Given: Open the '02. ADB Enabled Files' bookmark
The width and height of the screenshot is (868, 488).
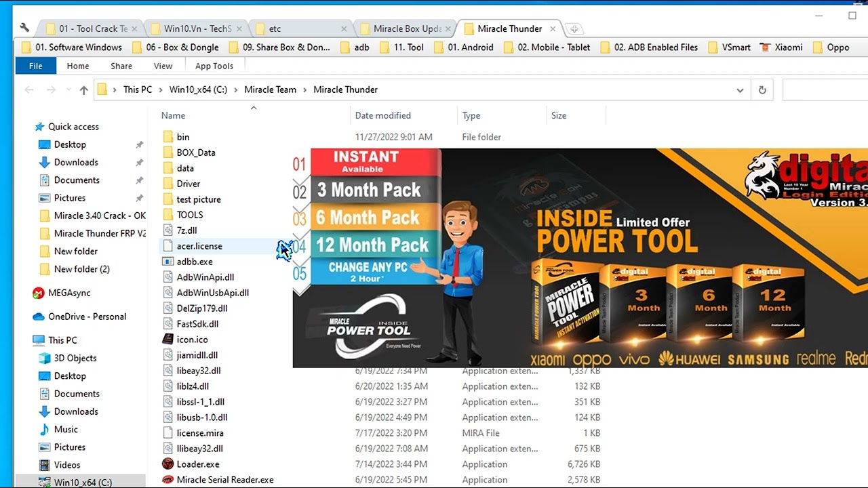Looking at the screenshot, I should coord(648,47).
